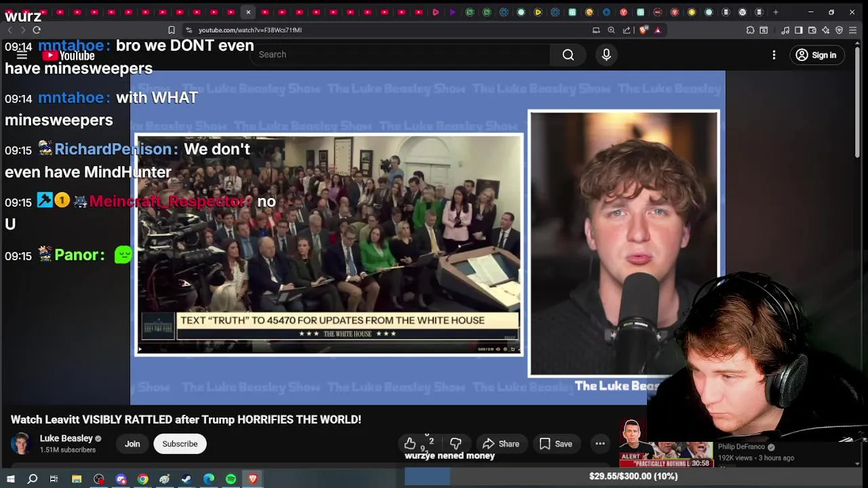Open Spotify from taskbar

(x=231, y=479)
